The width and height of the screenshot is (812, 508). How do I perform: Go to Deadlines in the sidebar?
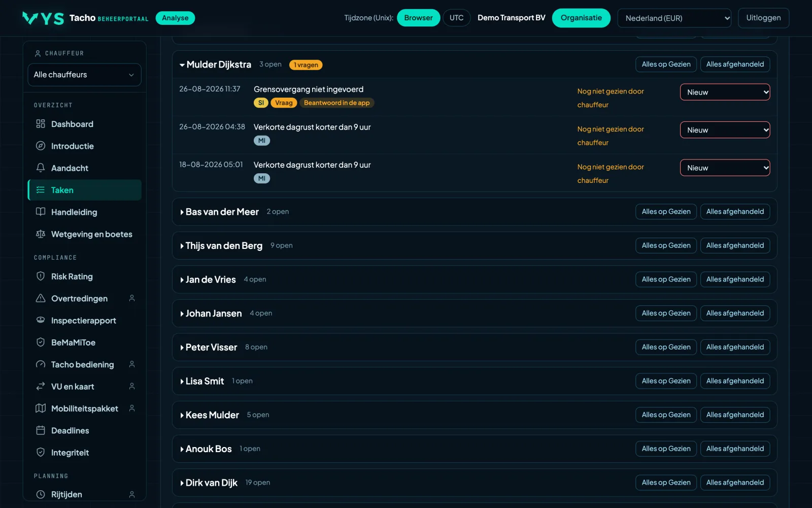click(x=84, y=430)
